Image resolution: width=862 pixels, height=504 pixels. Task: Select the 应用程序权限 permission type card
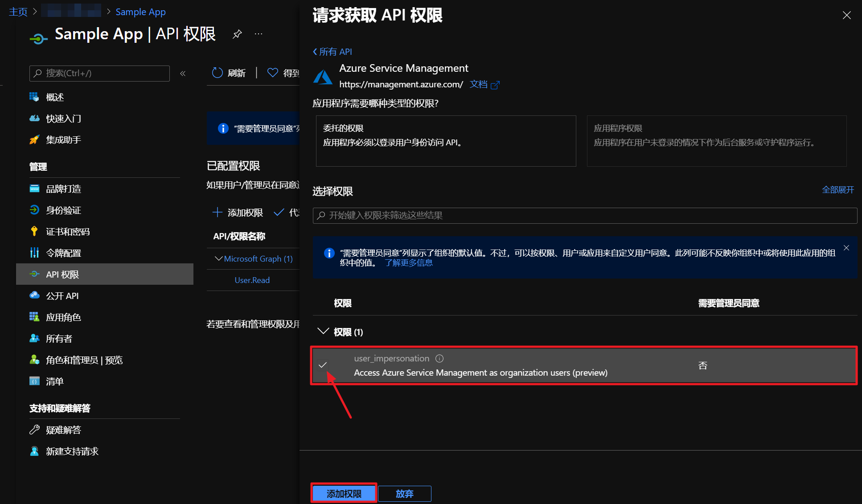tap(716, 141)
